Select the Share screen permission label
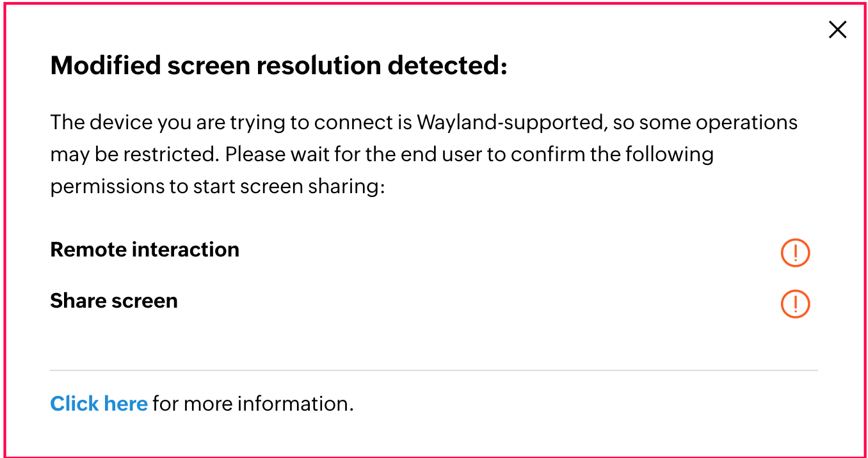 click(x=113, y=301)
